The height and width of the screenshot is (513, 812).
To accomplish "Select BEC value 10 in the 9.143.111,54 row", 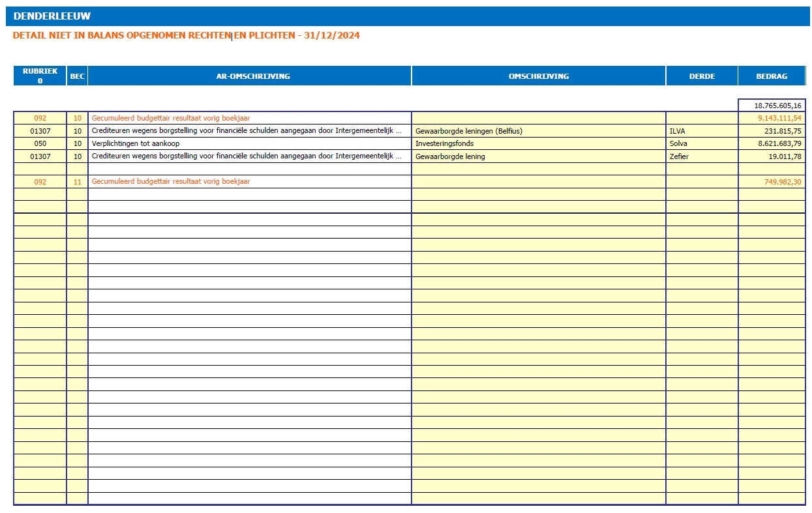I will click(x=77, y=119).
